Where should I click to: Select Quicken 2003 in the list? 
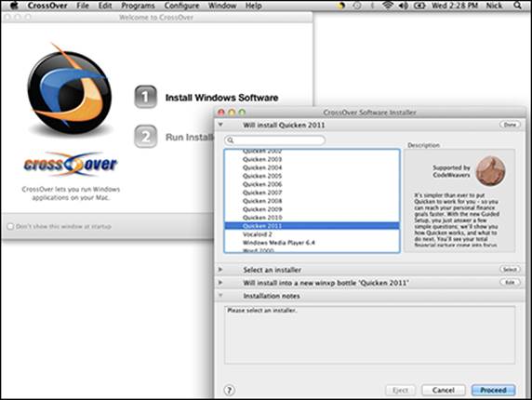pyautogui.click(x=312, y=159)
